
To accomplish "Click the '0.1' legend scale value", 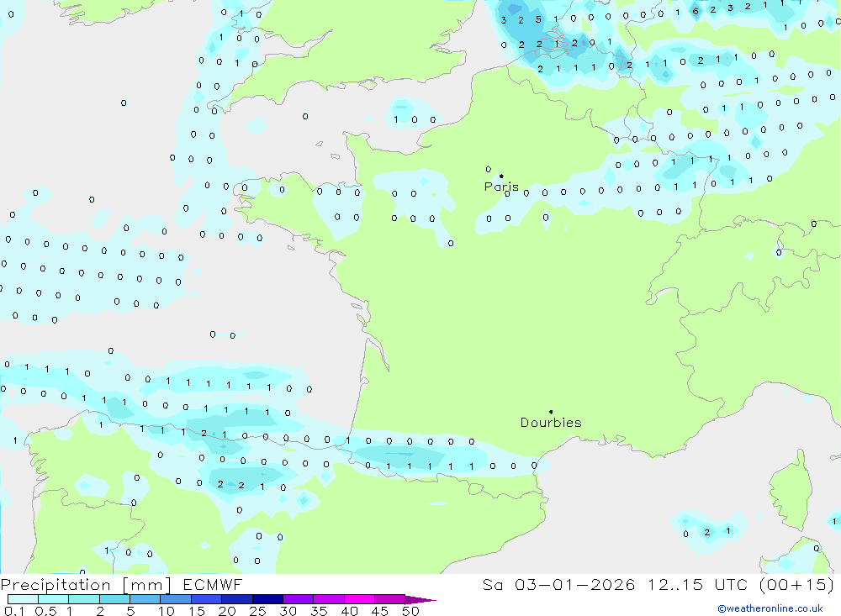I will pos(13,611).
